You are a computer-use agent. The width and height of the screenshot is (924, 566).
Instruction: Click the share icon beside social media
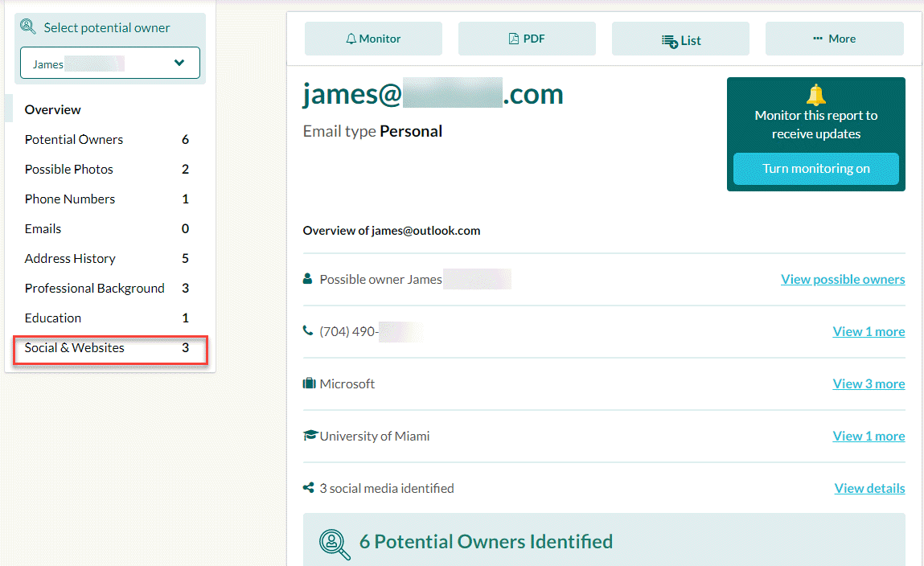click(308, 488)
